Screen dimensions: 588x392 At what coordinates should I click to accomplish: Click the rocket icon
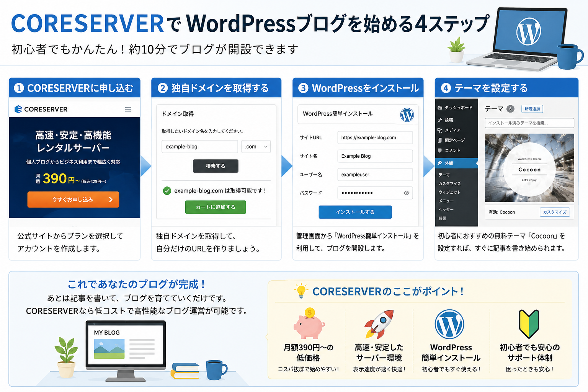coord(379,324)
